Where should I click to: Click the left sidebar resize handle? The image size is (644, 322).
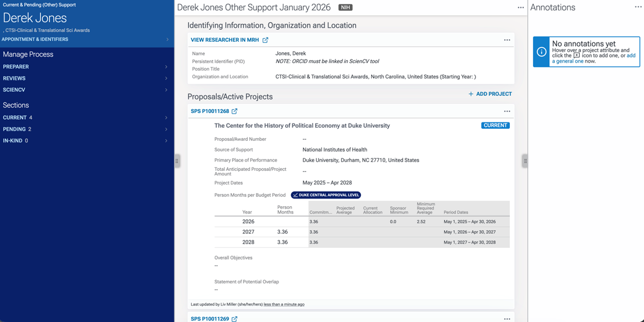coord(177,161)
